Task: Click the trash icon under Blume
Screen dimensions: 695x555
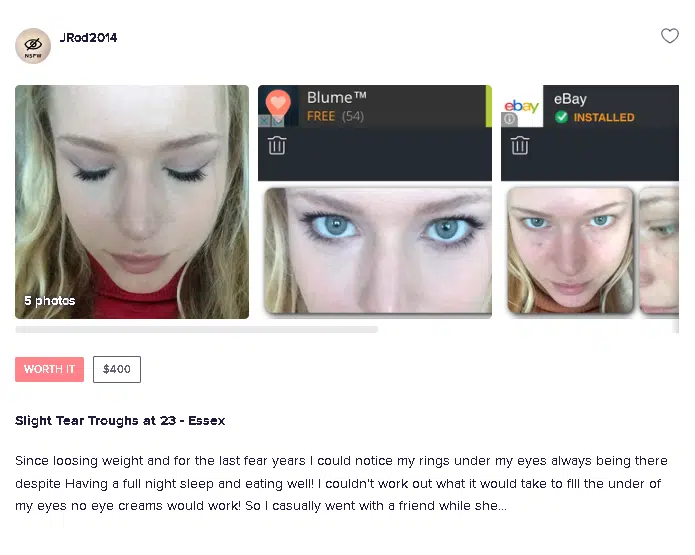Action: point(277,146)
